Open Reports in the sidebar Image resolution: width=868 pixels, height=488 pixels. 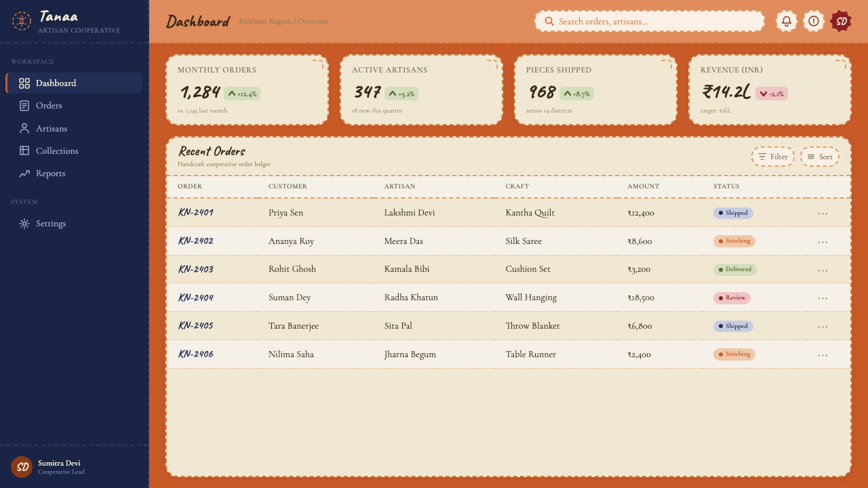[x=75, y=174]
